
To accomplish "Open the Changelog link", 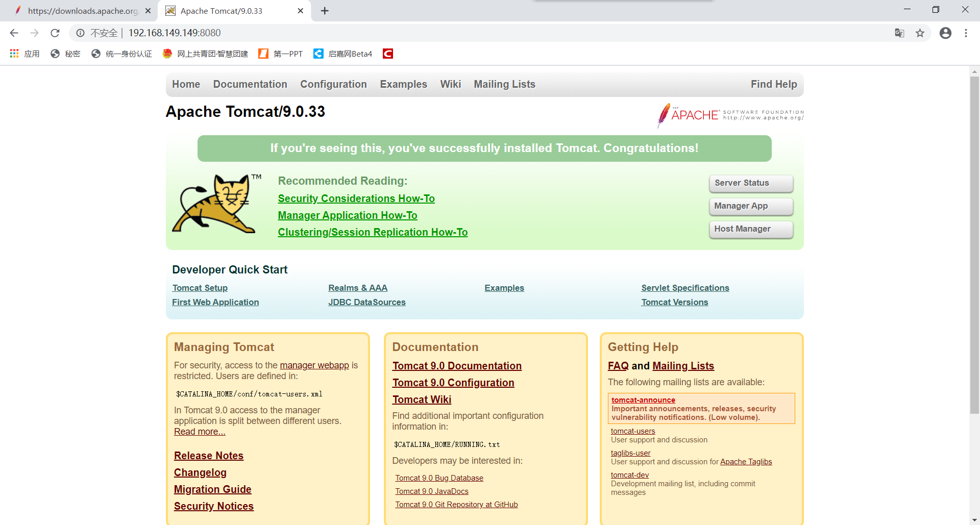I will [200, 472].
